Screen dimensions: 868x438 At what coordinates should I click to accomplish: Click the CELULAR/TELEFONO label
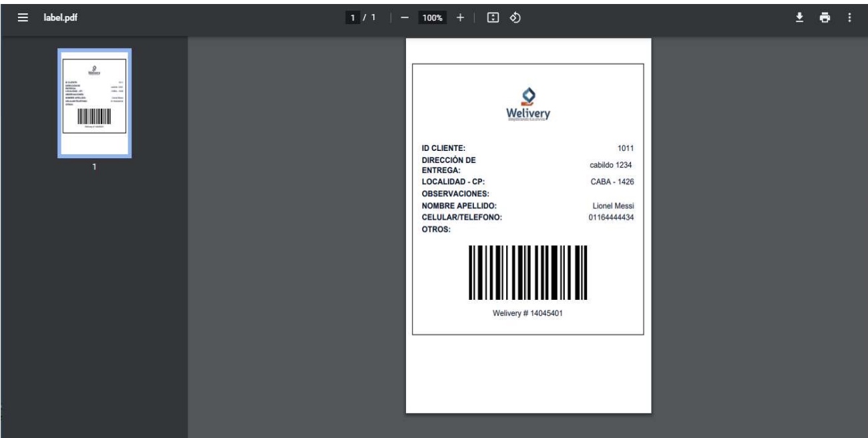462,217
